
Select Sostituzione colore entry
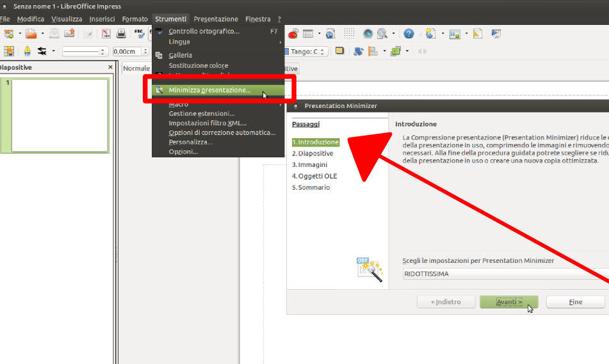pyautogui.click(x=218, y=66)
